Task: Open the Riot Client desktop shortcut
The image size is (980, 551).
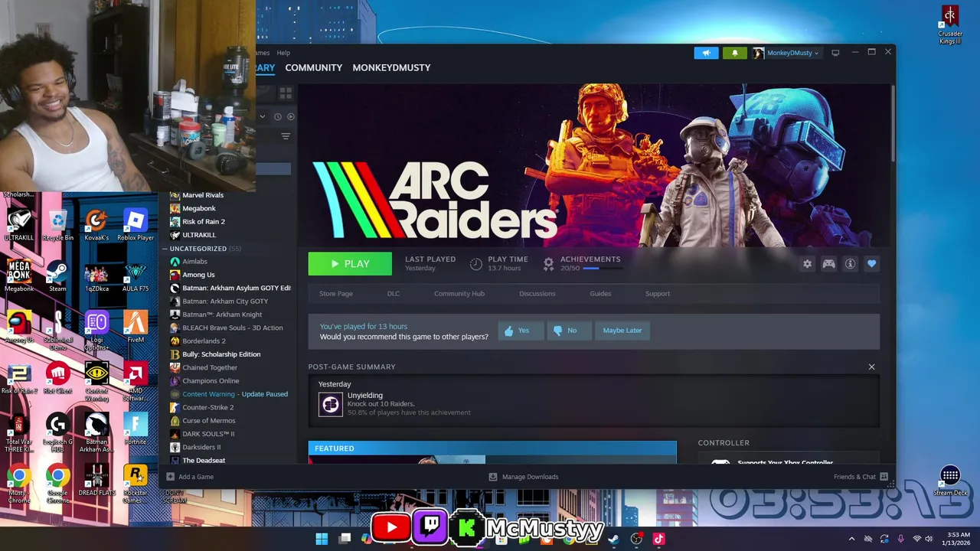Action: point(57,378)
